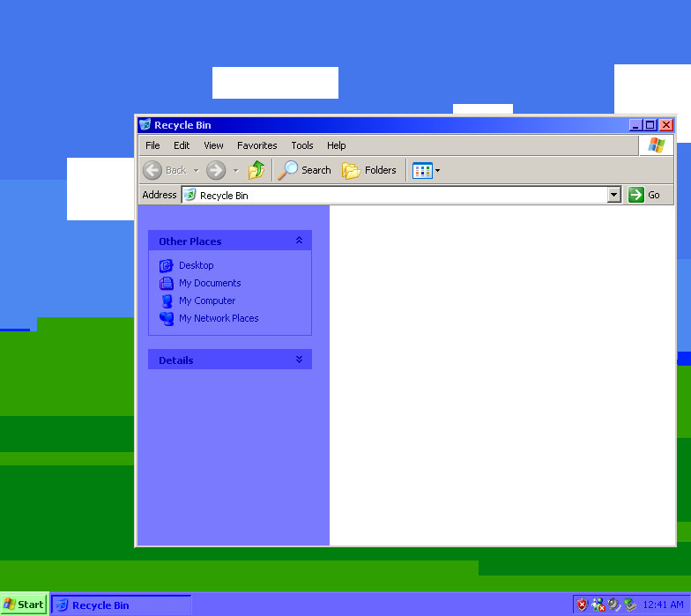The image size is (691, 616).
Task: Open the File menu
Action: coord(152,145)
